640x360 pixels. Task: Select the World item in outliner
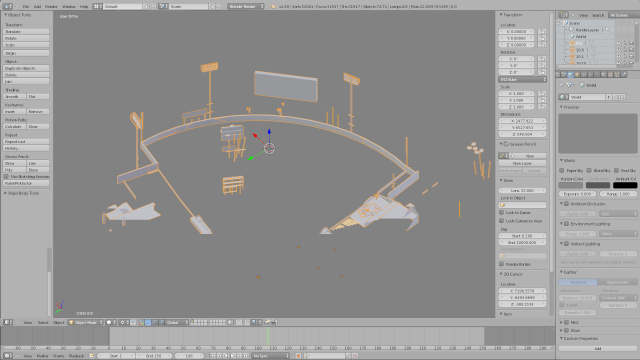tap(581, 36)
